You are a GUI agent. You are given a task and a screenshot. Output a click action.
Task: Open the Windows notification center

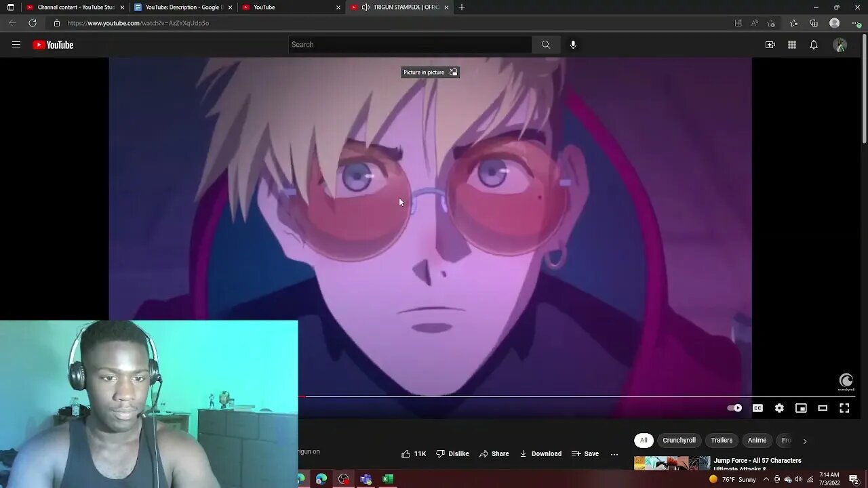point(855,479)
